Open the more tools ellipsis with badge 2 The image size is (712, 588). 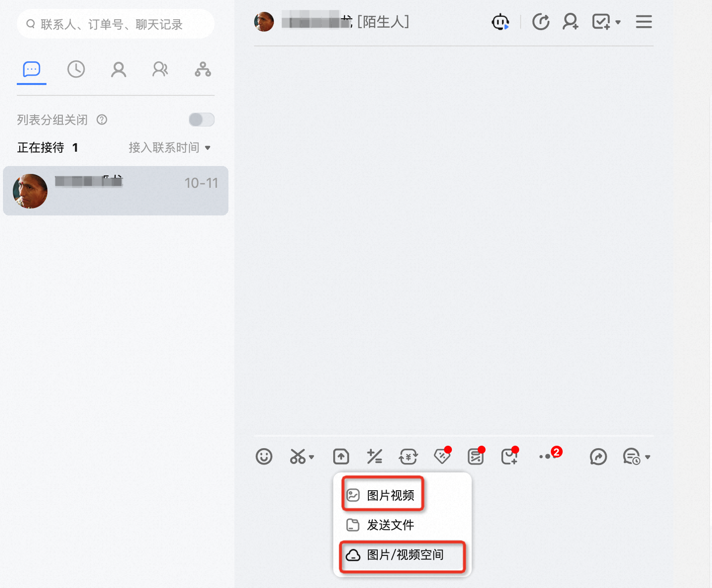550,455
